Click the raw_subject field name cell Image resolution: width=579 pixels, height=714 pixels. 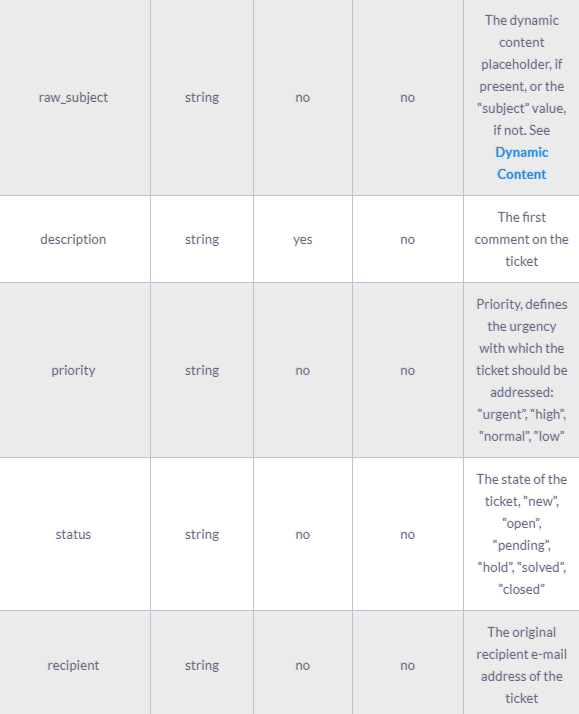(73, 97)
